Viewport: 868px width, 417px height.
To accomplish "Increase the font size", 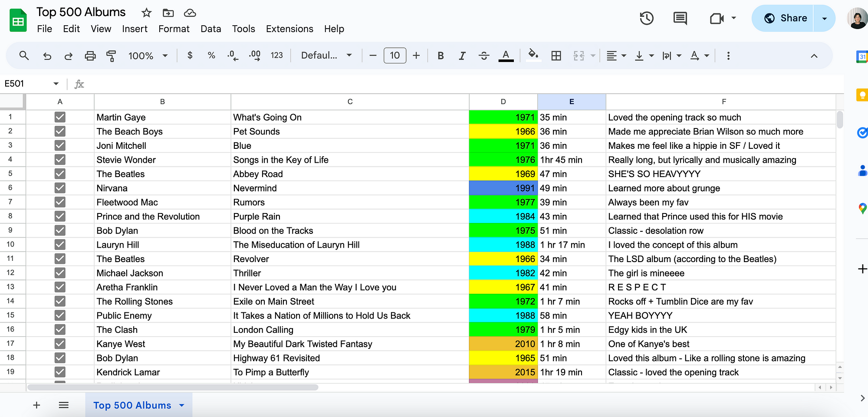I will 416,56.
